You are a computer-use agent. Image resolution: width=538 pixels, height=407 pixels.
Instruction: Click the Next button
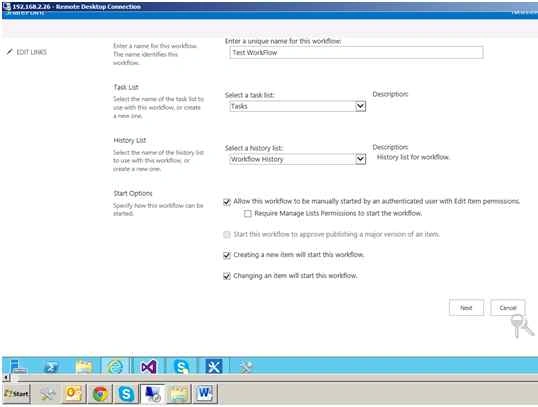tap(466, 308)
